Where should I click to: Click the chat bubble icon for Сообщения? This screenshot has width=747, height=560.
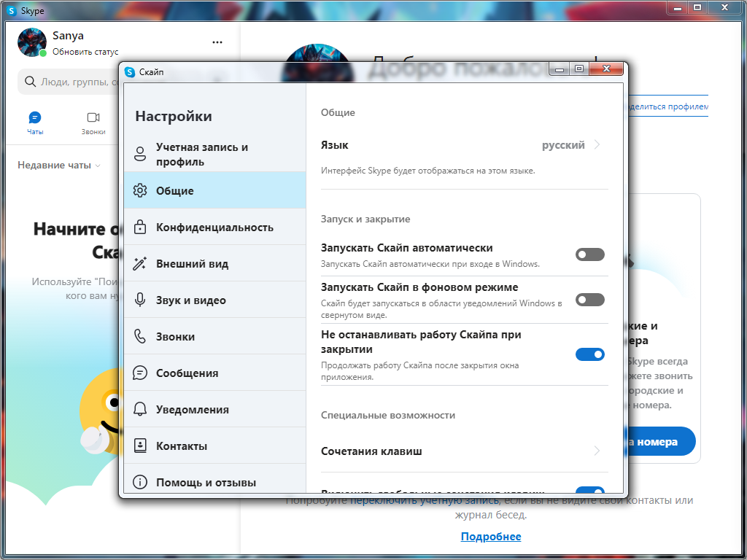coord(139,373)
